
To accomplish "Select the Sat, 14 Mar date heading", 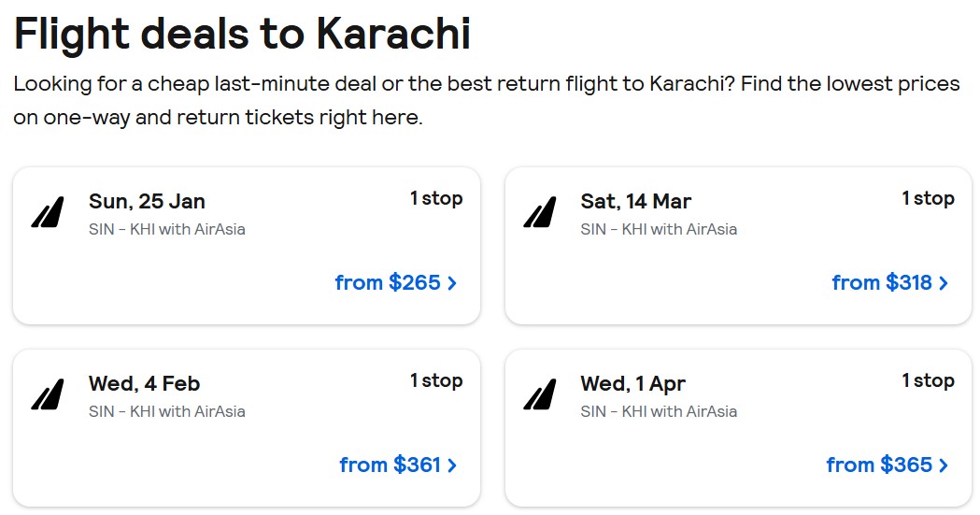I will (636, 201).
